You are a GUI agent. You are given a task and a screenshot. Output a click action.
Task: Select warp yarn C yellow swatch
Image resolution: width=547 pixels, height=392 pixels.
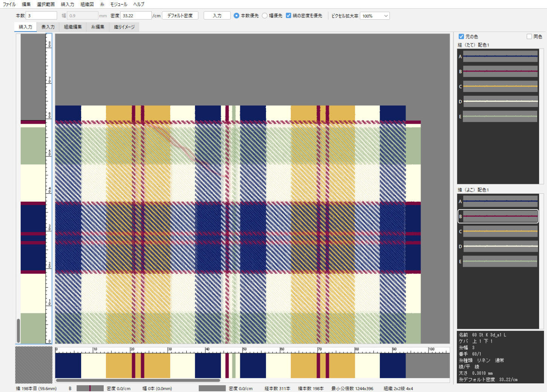click(500, 86)
